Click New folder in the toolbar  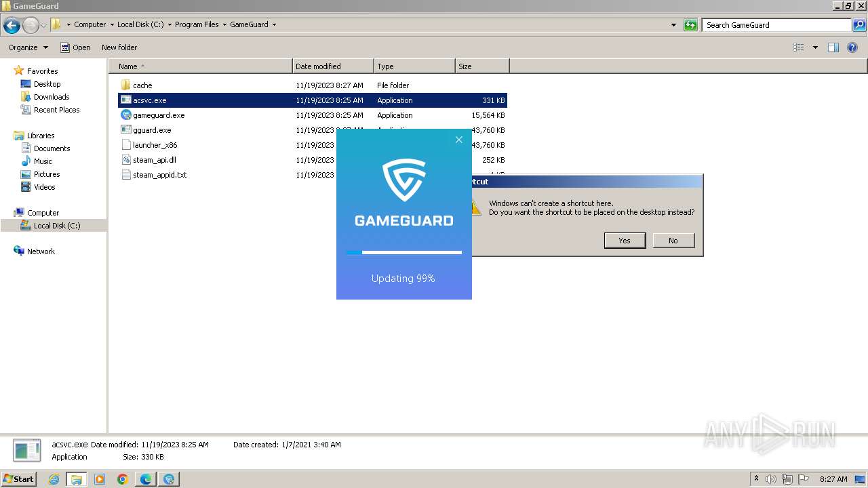tap(119, 47)
